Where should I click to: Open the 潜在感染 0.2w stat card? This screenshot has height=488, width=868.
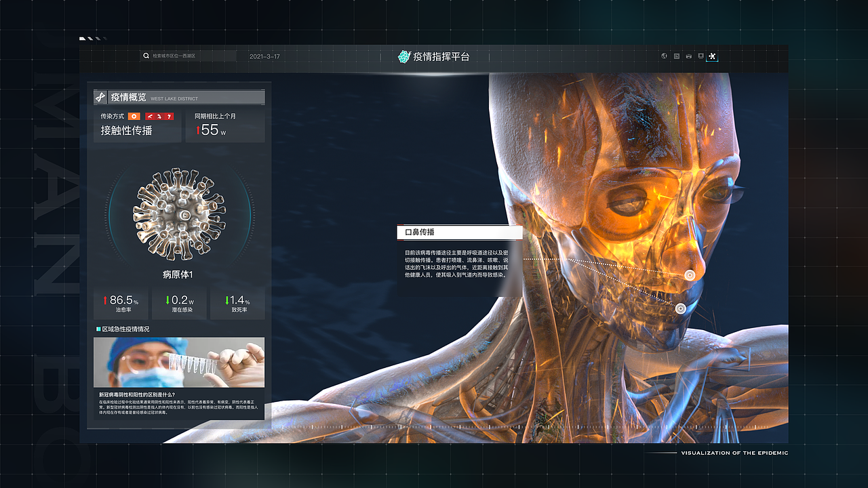tap(180, 303)
